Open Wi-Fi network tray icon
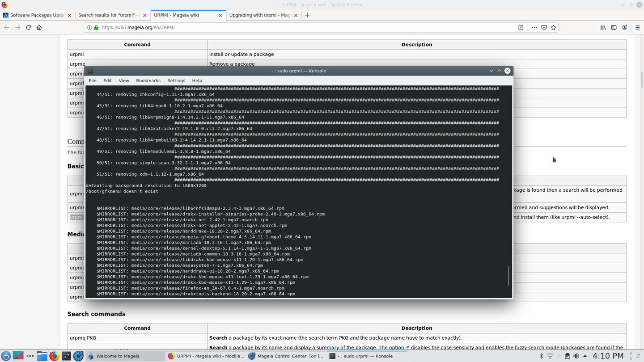This screenshot has width=644, height=362. 550,356
